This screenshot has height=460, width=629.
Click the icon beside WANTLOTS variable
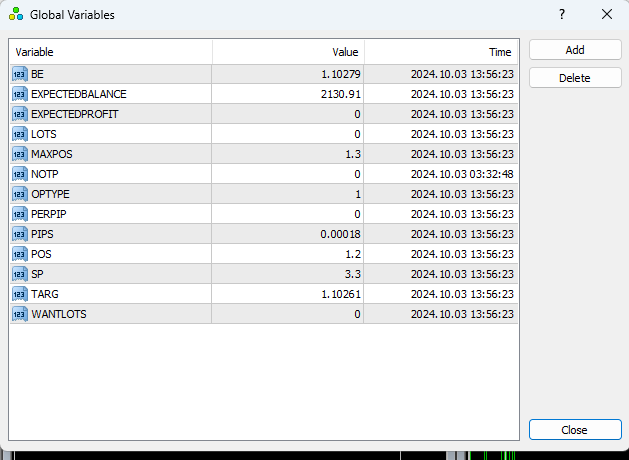pyautogui.click(x=20, y=314)
